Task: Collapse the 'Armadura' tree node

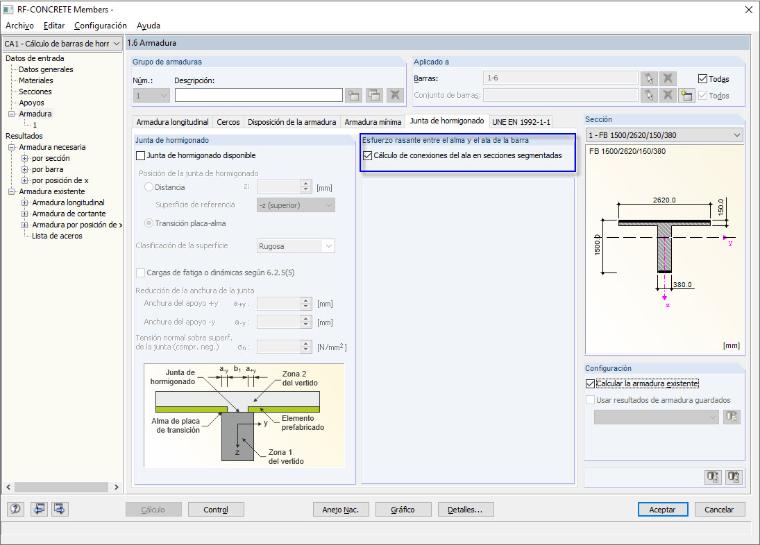Action: click(x=12, y=114)
